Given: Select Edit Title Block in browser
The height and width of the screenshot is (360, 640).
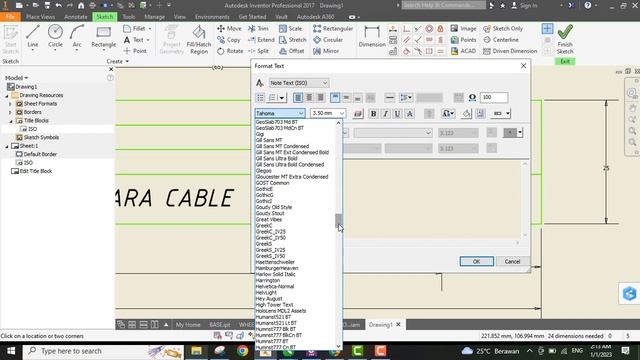Looking at the screenshot, I should click(x=36, y=171).
